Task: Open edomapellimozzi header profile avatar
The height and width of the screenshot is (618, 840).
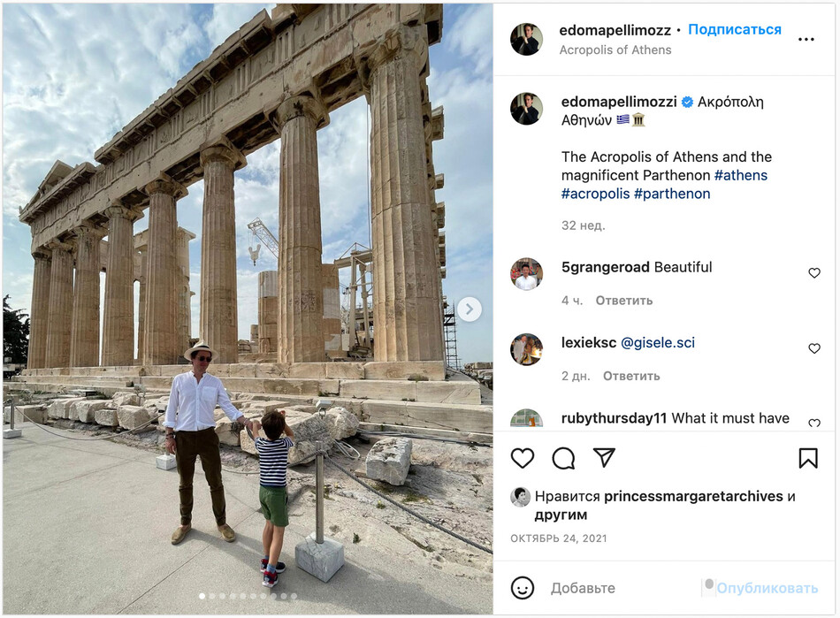Action: [x=527, y=40]
